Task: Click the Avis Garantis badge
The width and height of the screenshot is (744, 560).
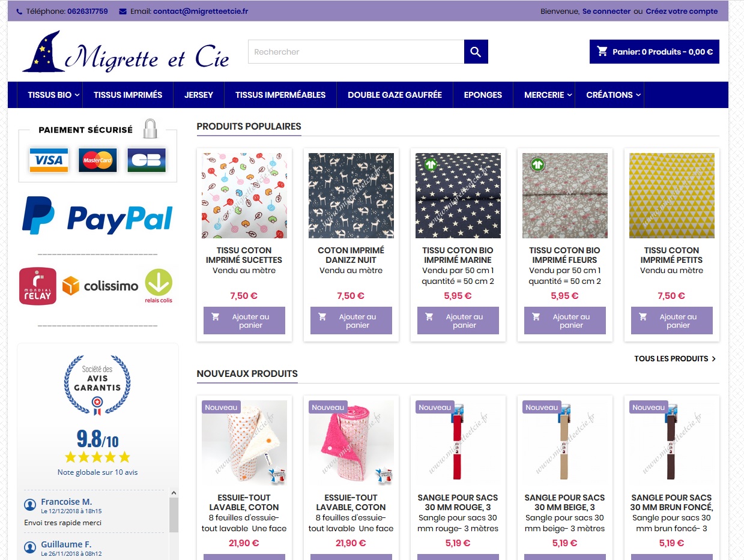Action: pyautogui.click(x=97, y=385)
